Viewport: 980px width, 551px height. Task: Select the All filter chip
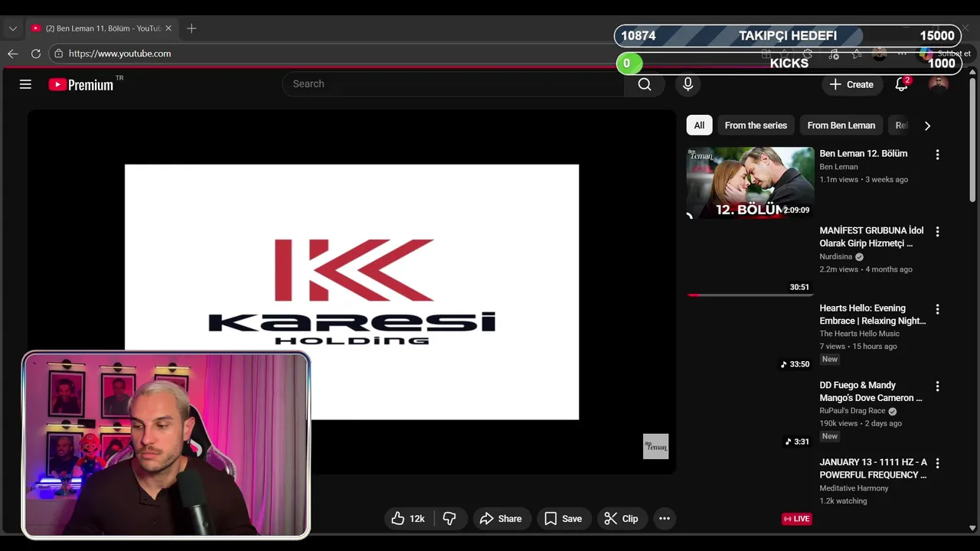(x=699, y=126)
